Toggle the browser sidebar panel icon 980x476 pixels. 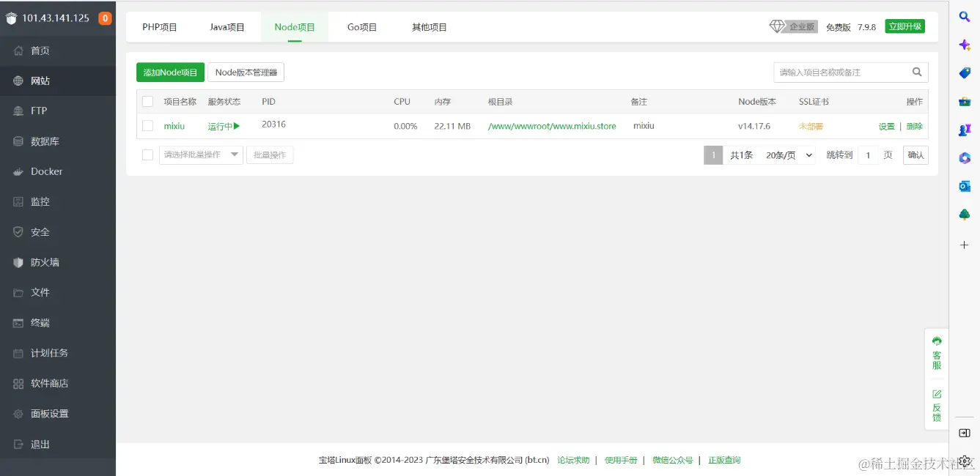[965, 433]
